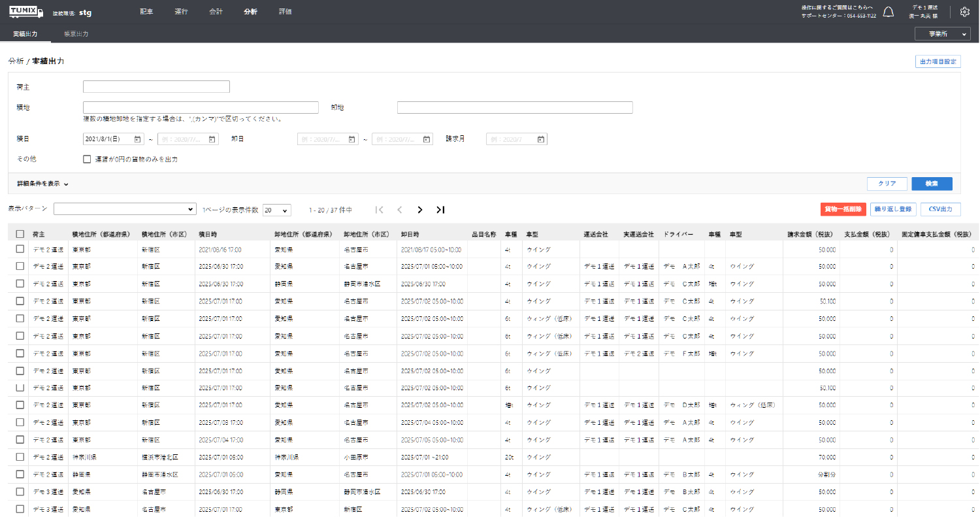The height and width of the screenshot is (517, 980).
Task: Open calendar for 卸日 start date
Action: (x=351, y=139)
